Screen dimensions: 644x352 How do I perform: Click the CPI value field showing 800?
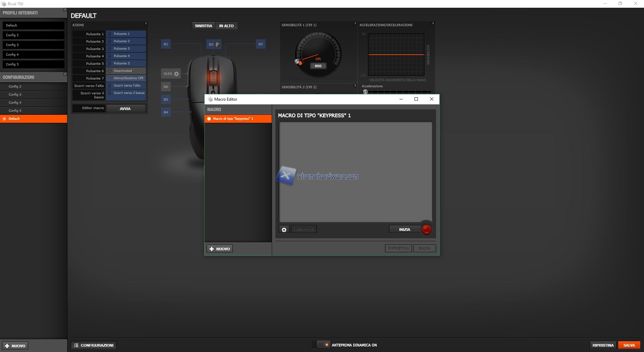318,66
